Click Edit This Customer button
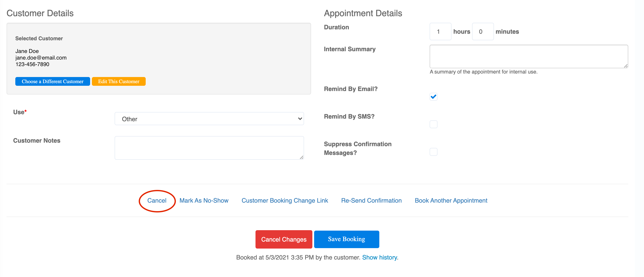The image size is (644, 277). click(119, 81)
